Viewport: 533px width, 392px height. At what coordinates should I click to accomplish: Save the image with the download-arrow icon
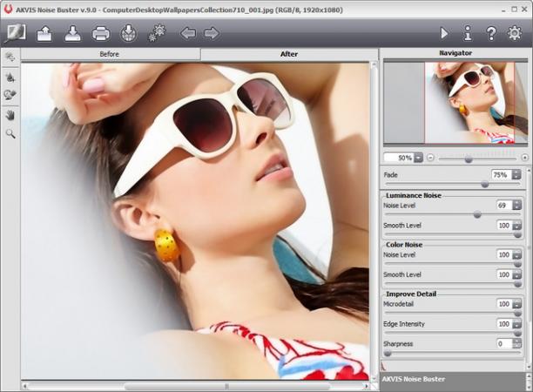coord(73,33)
